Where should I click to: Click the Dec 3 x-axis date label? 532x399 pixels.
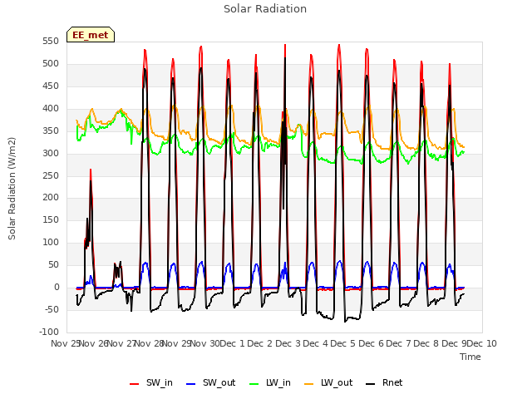288,343
